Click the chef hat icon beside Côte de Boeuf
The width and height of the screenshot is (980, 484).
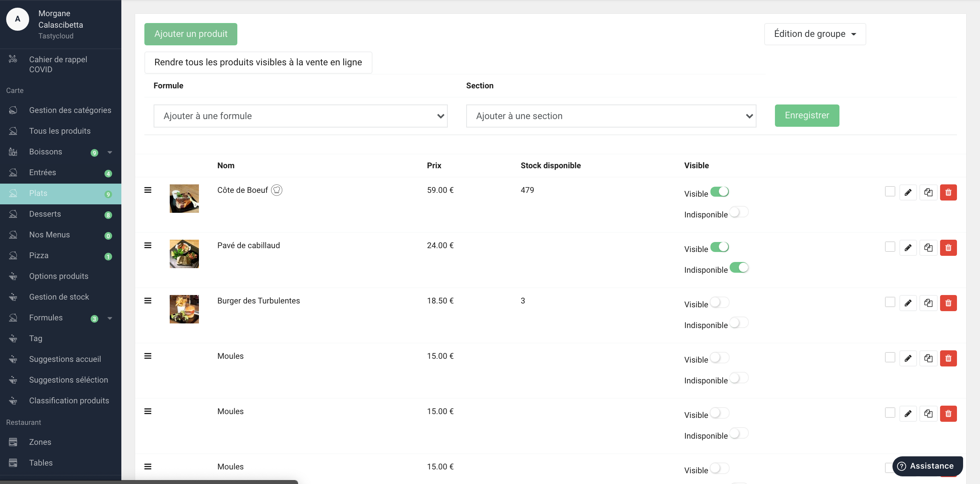click(276, 190)
